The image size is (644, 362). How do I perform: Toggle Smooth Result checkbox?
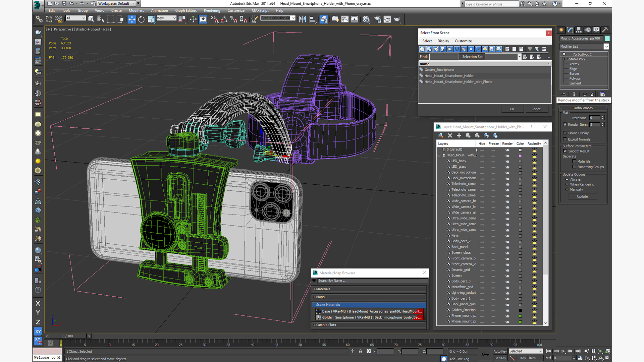click(x=565, y=151)
